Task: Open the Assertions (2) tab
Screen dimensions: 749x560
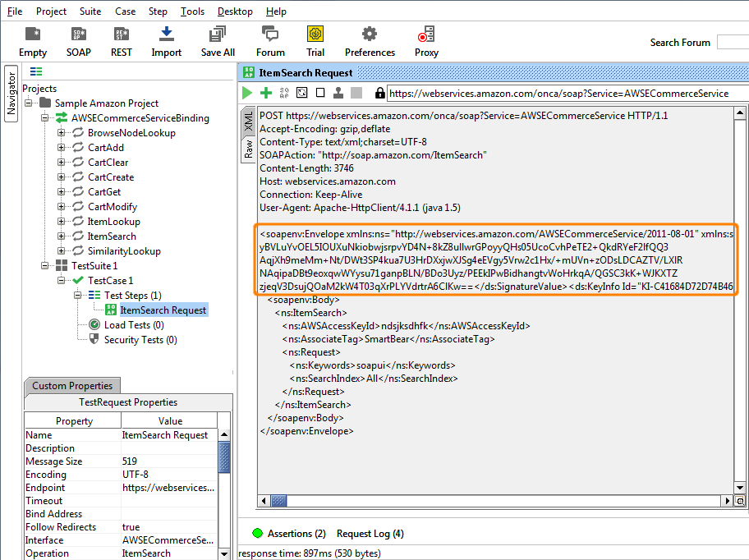Action: [x=296, y=533]
